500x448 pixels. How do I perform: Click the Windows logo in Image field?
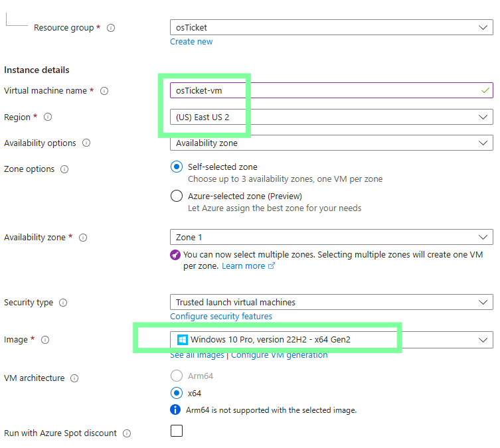pyautogui.click(x=183, y=340)
